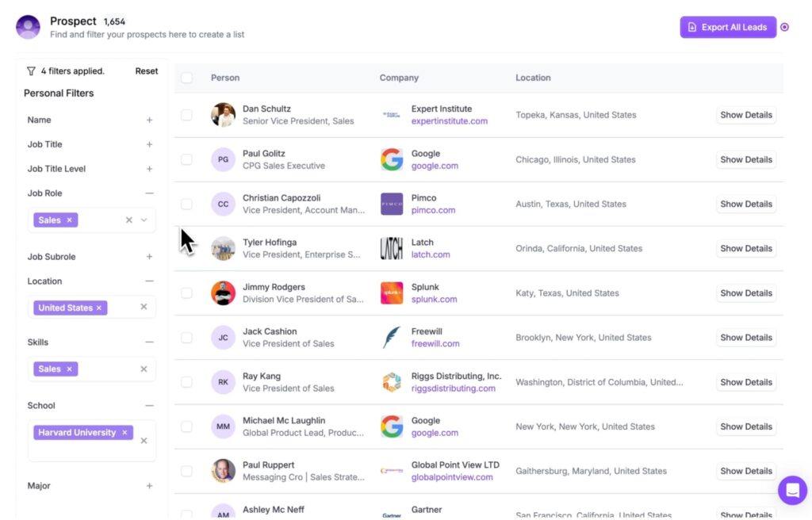This screenshot has width=812, height=520.
Task: Expand the Major filter
Action: tap(149, 486)
